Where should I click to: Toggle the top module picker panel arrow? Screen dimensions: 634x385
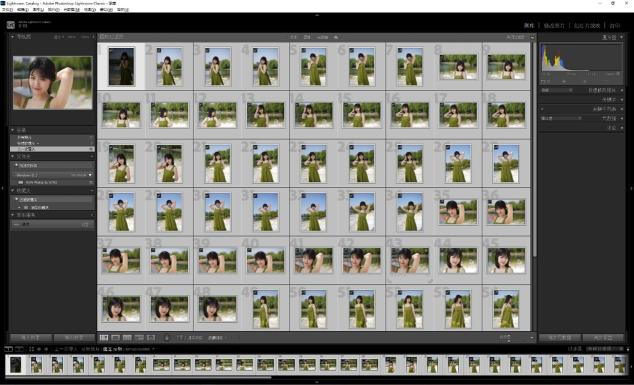click(317, 15)
